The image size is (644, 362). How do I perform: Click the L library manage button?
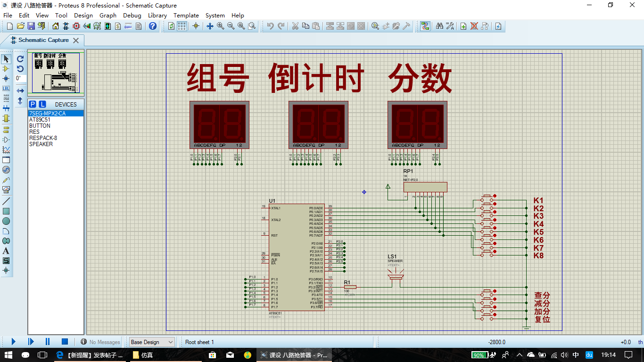[42, 104]
